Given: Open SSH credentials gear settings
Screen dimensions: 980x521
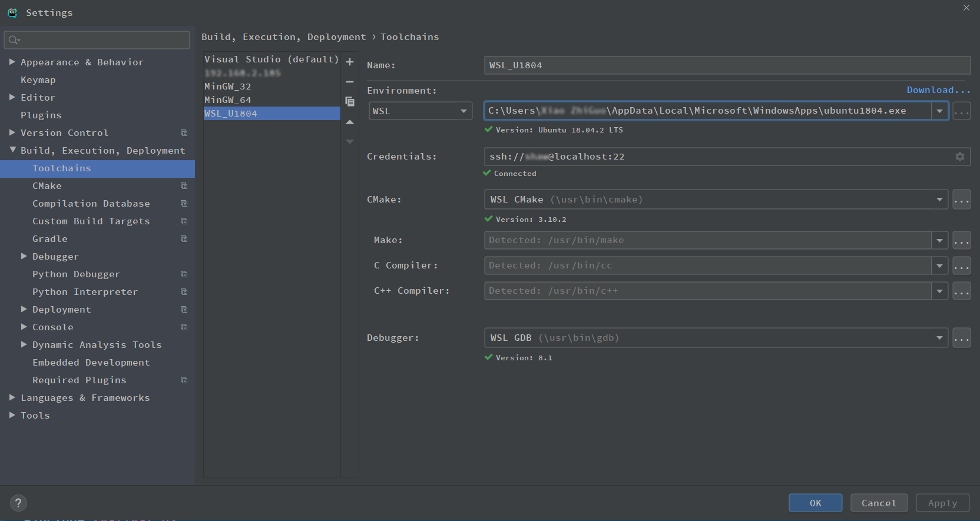Looking at the screenshot, I should click(x=960, y=157).
